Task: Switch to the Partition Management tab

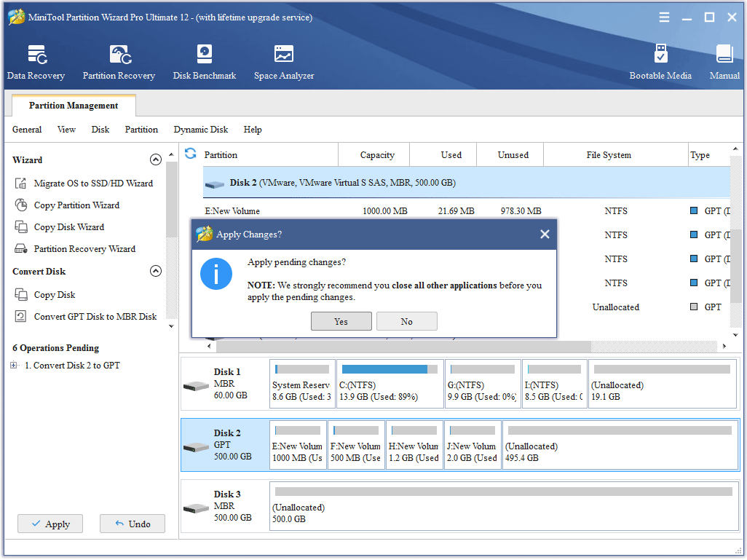Action: (x=73, y=105)
